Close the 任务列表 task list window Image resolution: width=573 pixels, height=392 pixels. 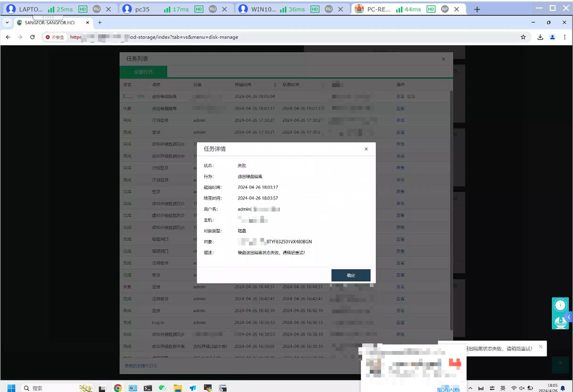click(443, 59)
